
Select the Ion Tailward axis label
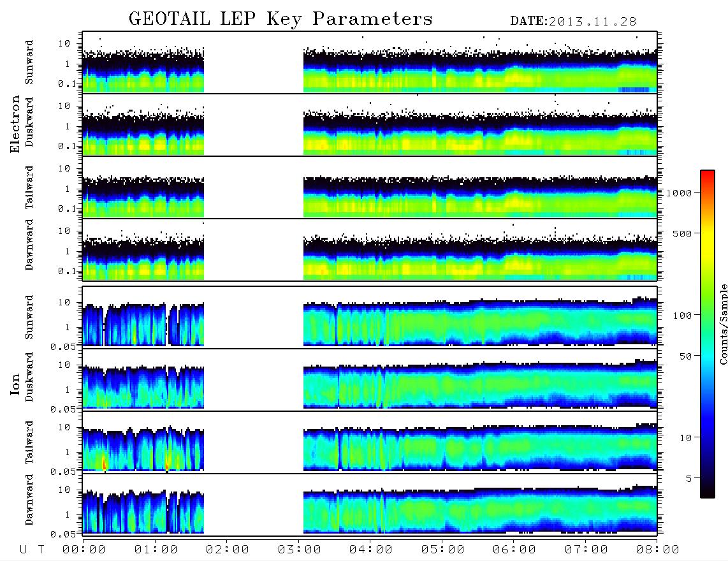29,442
